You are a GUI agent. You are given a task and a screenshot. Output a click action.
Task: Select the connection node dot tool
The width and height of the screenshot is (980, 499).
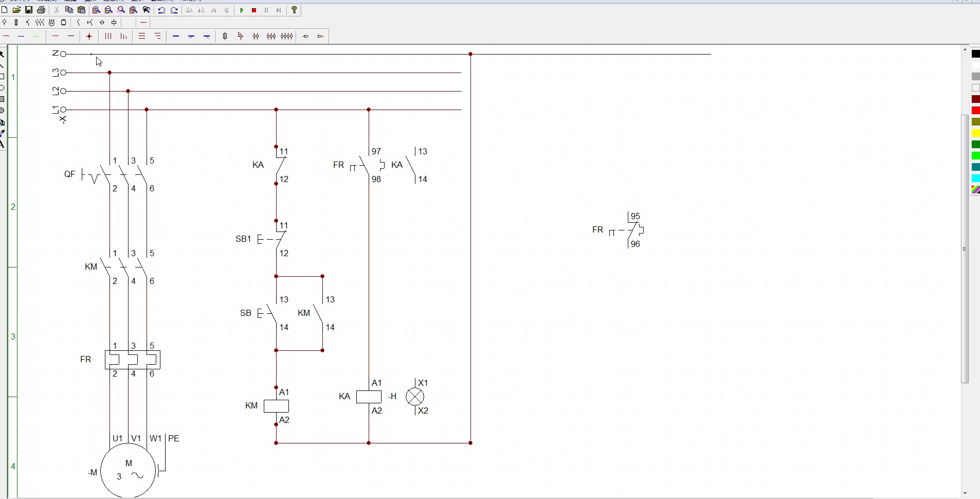click(x=89, y=36)
